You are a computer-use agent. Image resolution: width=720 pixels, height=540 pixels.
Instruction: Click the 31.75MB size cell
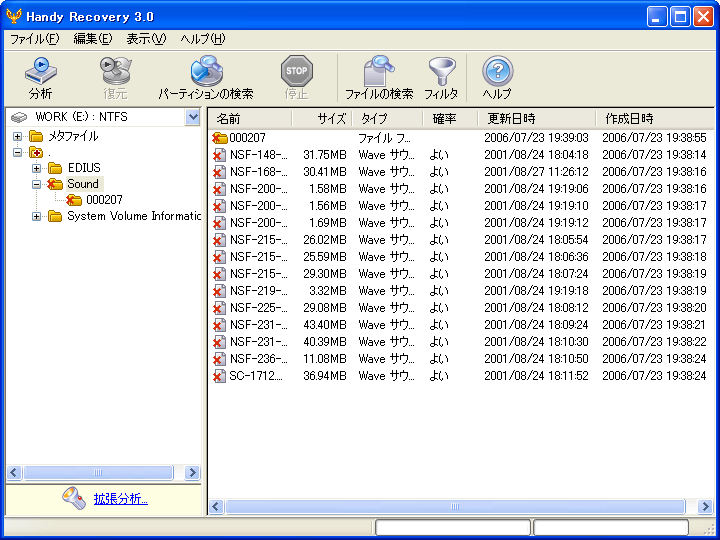(x=325, y=155)
